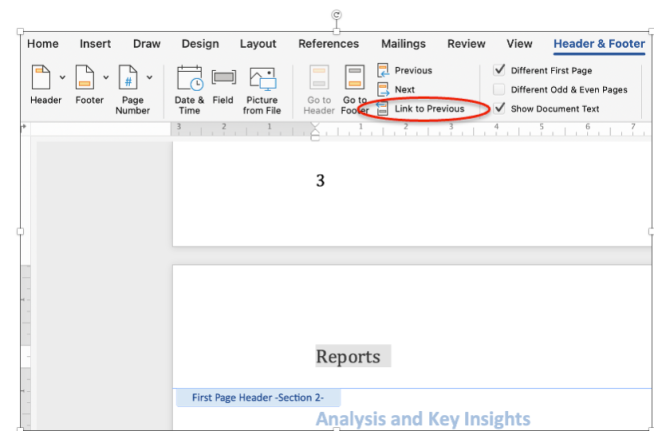Screen dimensions: 654x431
Task: Jump using Go to Footer icon
Action: tap(355, 79)
